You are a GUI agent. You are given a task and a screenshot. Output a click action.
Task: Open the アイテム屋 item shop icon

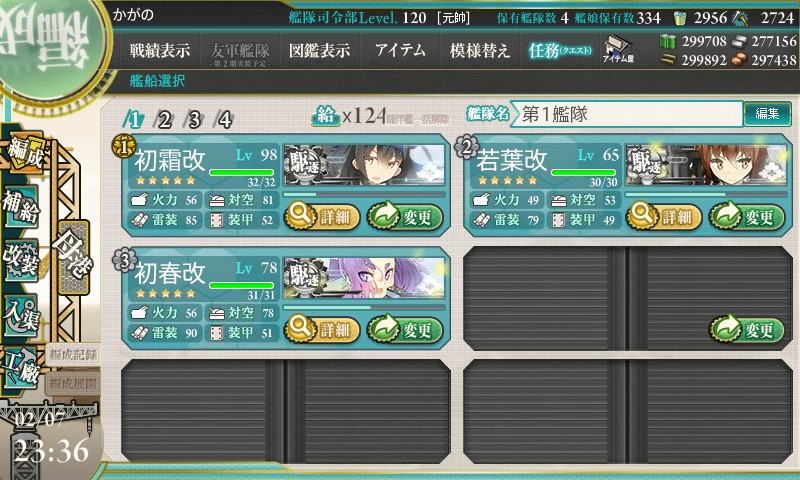point(618,49)
